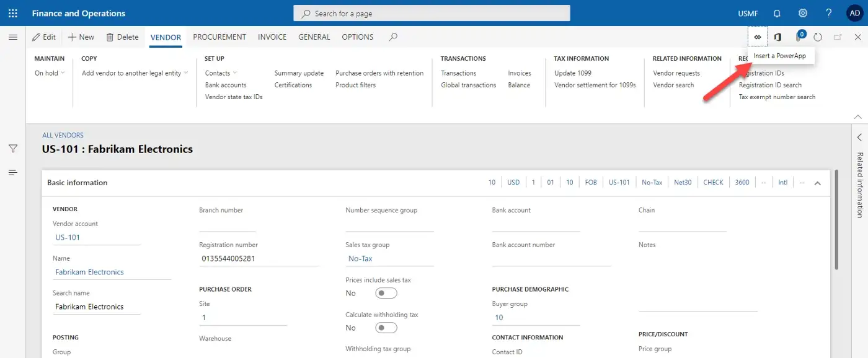This screenshot has height=358, width=868.
Task: Open the On hold dropdown
Action: pos(50,73)
